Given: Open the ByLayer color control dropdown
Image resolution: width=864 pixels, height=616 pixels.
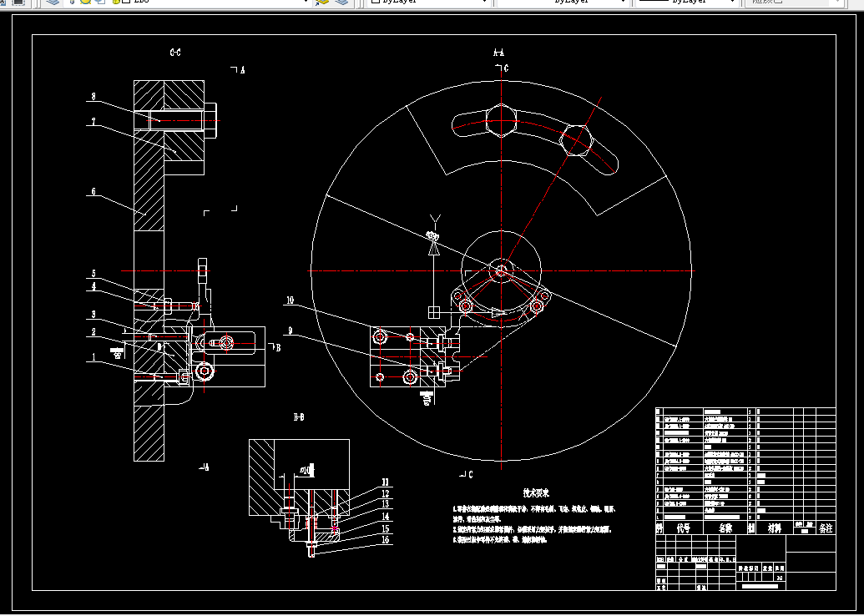Looking at the screenshot, I should click(429, 2).
